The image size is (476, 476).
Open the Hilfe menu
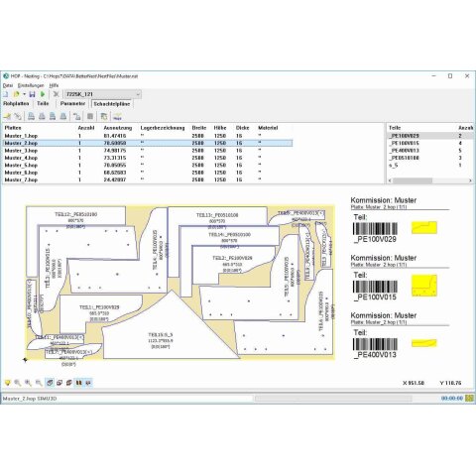pos(54,85)
